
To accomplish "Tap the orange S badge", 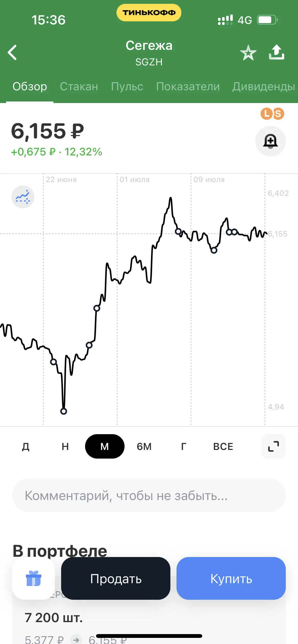I will (x=278, y=114).
